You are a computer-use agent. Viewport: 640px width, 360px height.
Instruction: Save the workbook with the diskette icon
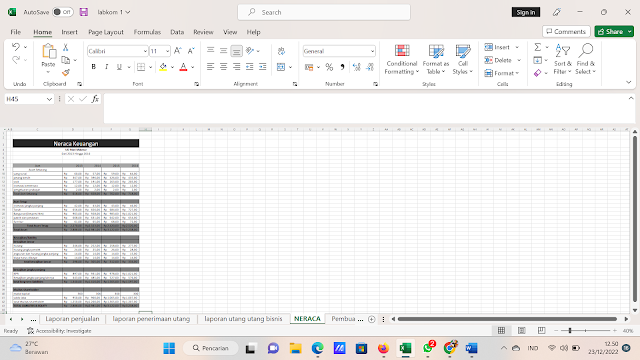coord(84,12)
